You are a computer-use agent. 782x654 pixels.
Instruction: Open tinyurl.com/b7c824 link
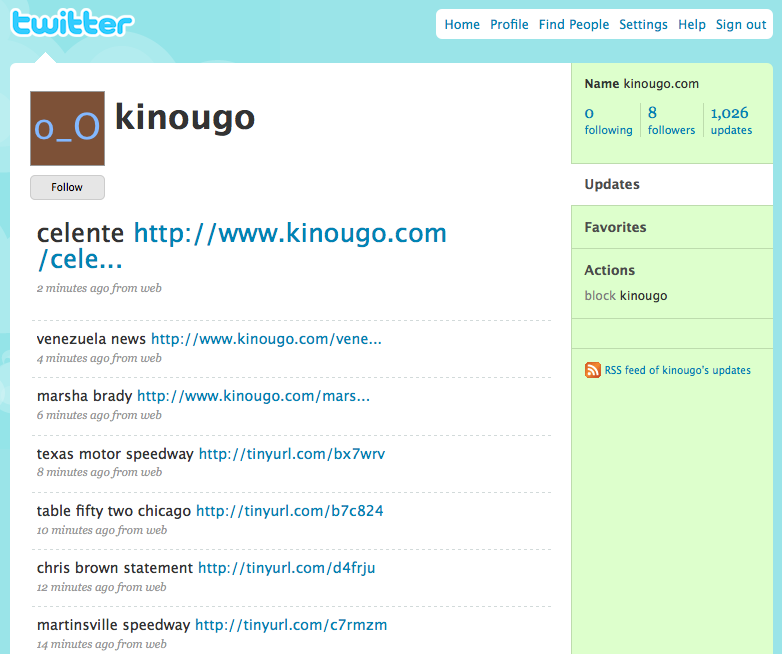[x=290, y=511]
